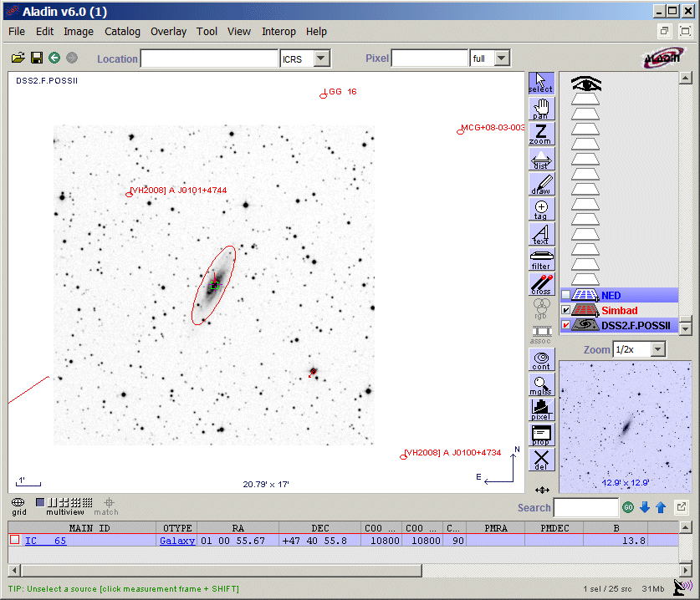Toggle the DSS2.F.POSSII plane checkbox
The image size is (700, 600).
[565, 325]
